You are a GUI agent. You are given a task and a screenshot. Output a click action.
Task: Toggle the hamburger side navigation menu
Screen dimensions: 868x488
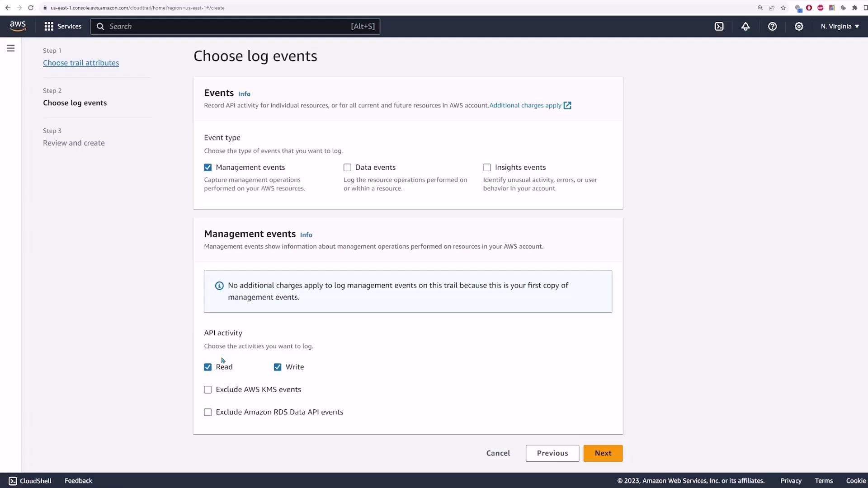click(11, 48)
